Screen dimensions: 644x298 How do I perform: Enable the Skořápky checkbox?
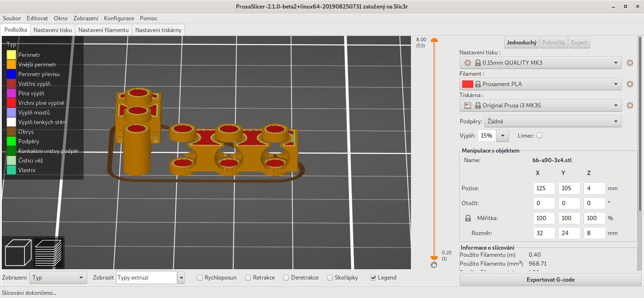pos(330,278)
